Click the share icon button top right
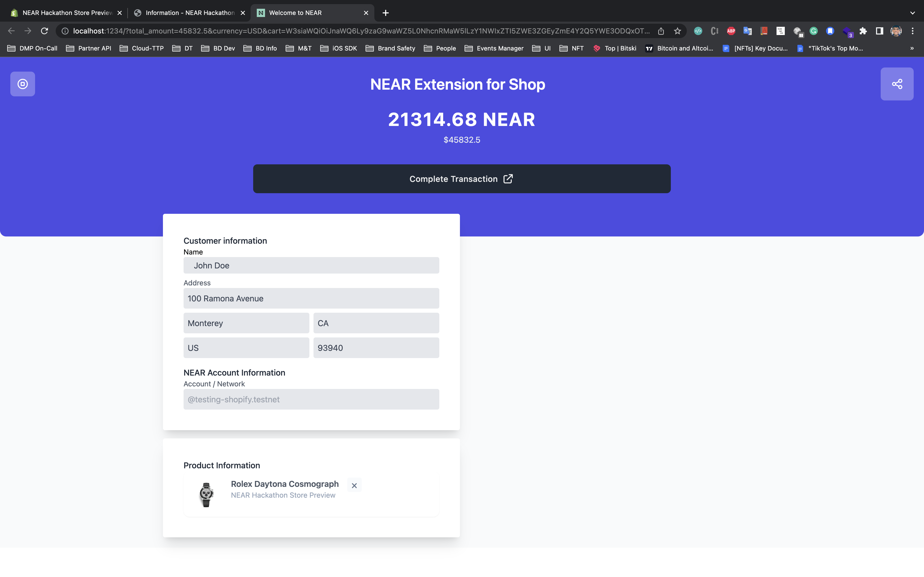 896,84
